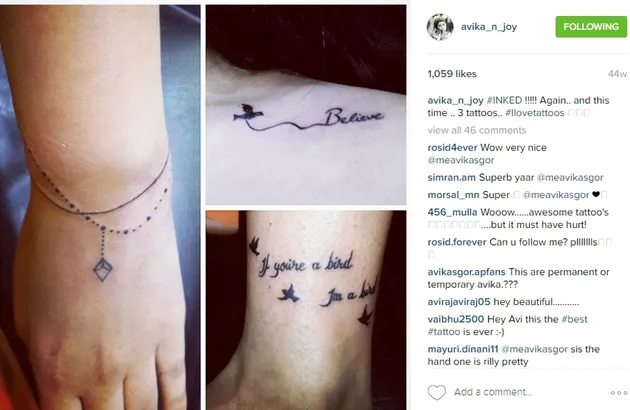Open simran.am commenter profile
This screenshot has width=630, height=410.
452,177
